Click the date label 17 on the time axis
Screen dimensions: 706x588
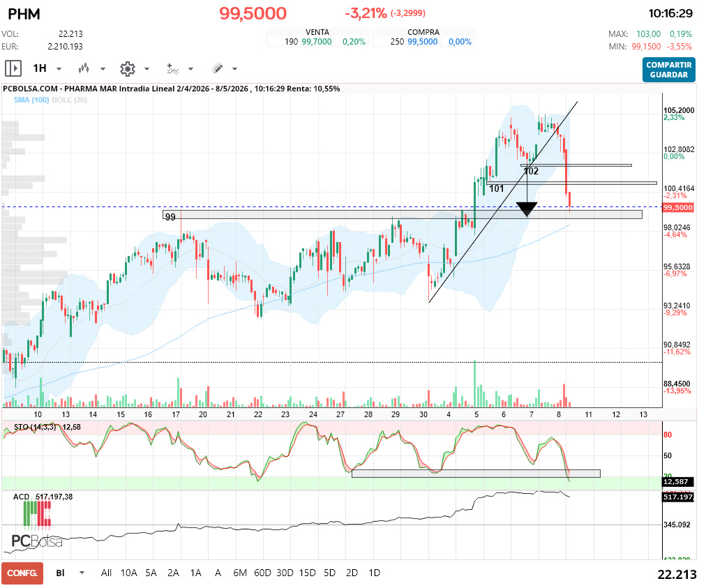pos(176,414)
